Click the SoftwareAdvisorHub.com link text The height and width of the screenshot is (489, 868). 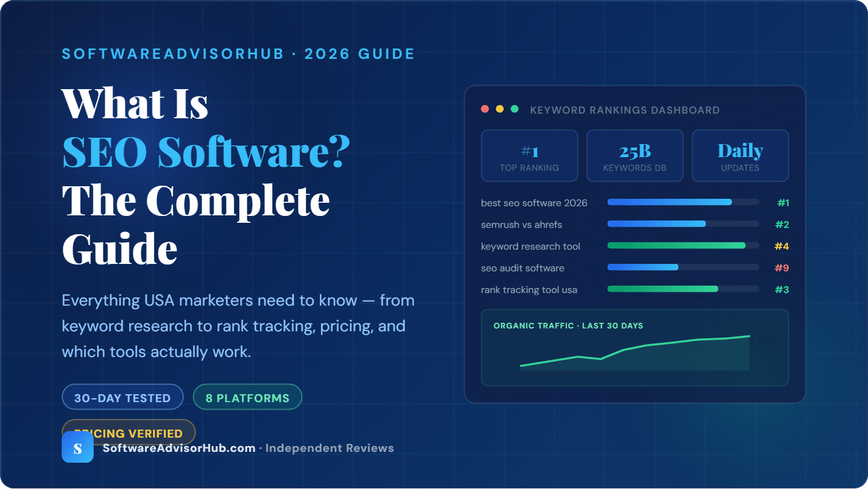(179, 448)
